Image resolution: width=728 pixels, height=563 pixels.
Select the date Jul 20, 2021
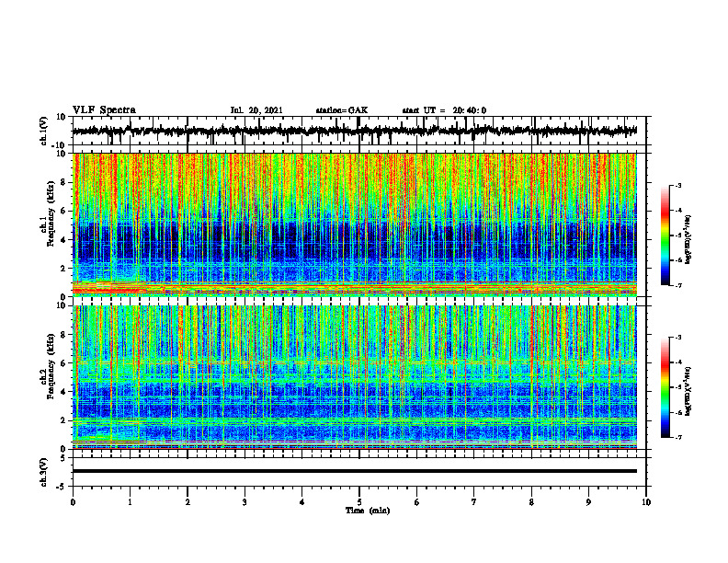coord(256,110)
